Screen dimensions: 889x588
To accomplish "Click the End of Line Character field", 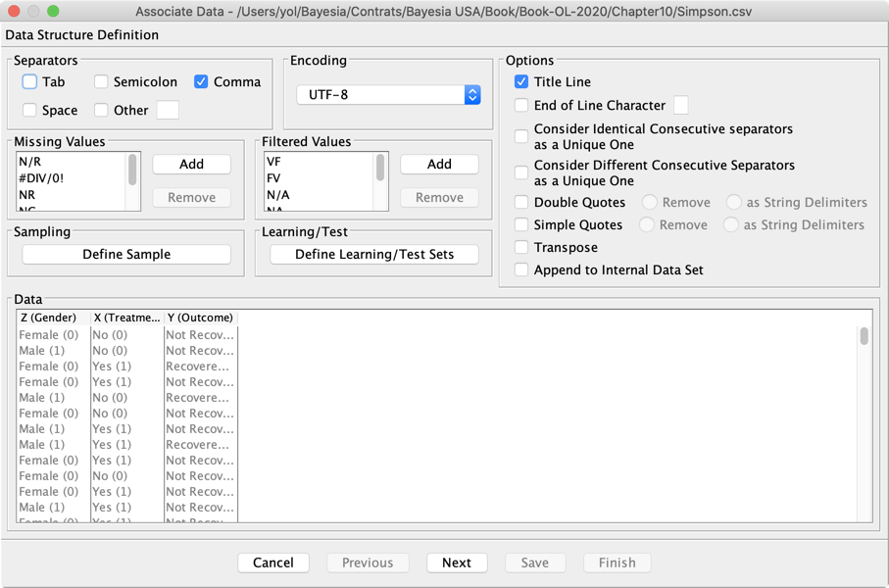I will pyautogui.click(x=681, y=106).
